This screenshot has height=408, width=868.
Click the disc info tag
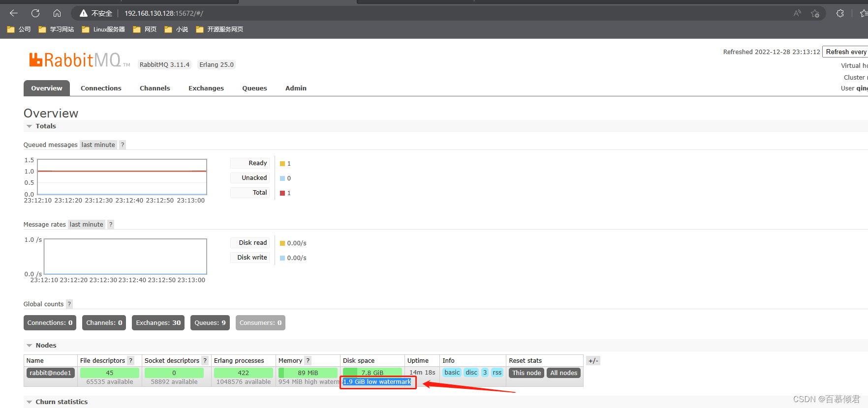coord(471,373)
